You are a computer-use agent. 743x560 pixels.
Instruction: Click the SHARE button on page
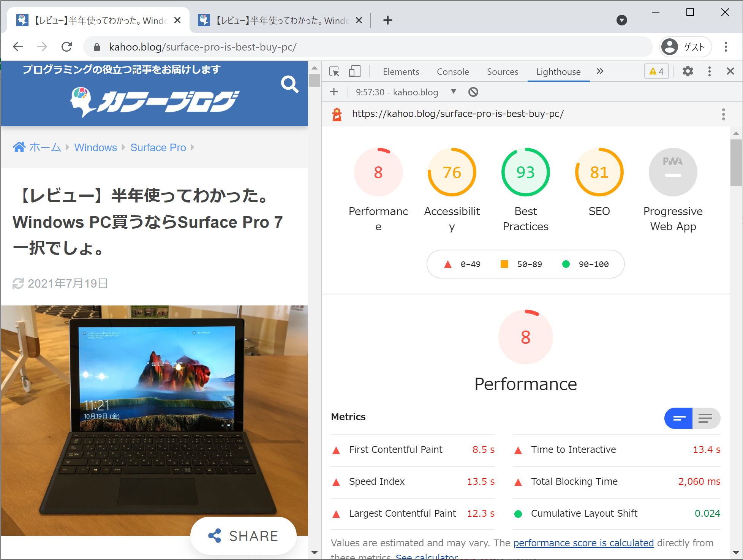[243, 536]
